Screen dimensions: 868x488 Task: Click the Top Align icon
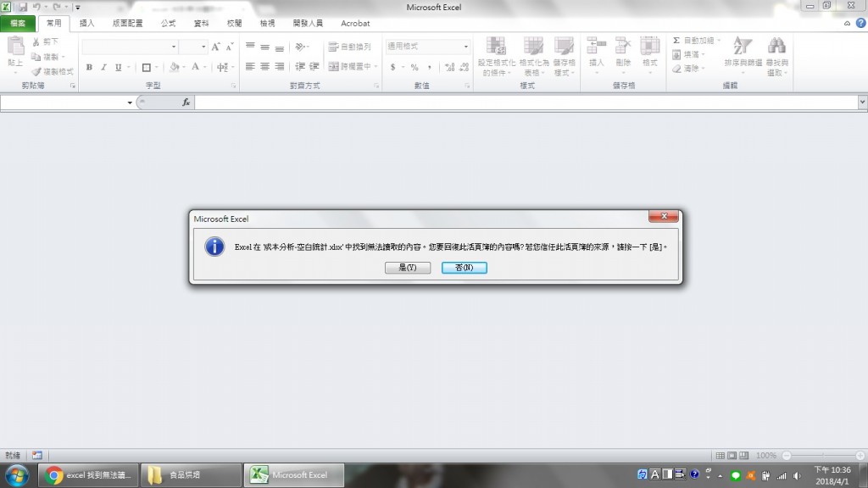coord(250,47)
